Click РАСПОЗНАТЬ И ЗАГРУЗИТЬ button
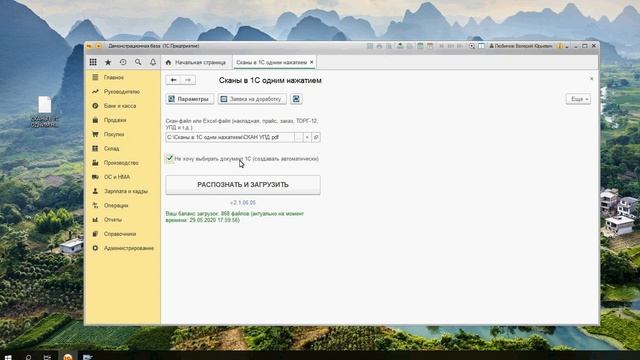The height and width of the screenshot is (360, 640). click(243, 185)
